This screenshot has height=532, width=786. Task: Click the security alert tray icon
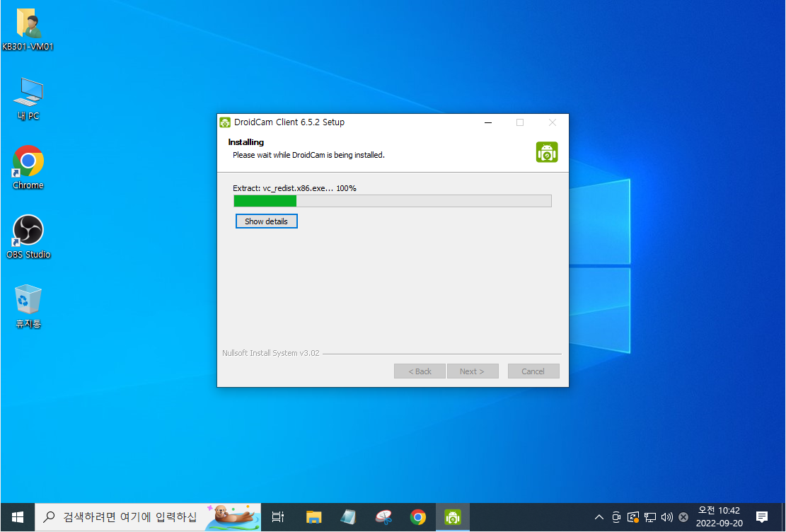633,517
